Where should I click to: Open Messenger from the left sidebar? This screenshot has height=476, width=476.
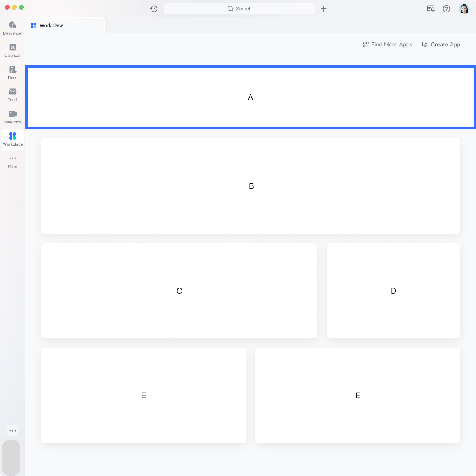pyautogui.click(x=13, y=28)
